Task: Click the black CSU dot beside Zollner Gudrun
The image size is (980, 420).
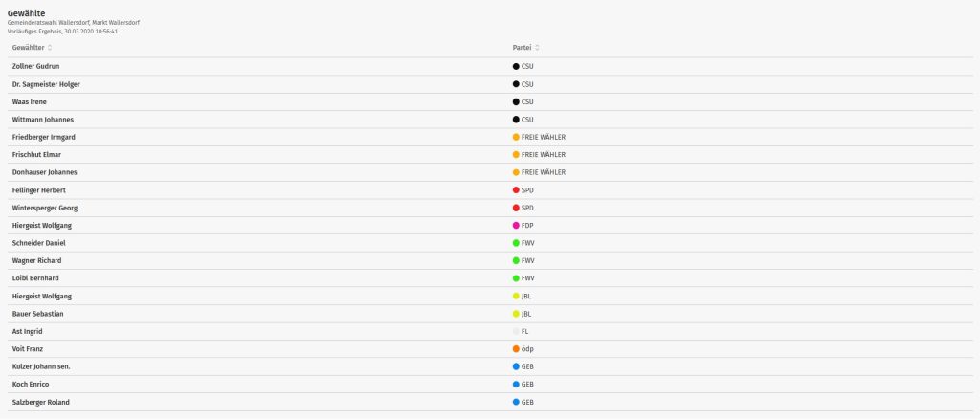Action: tap(516, 66)
